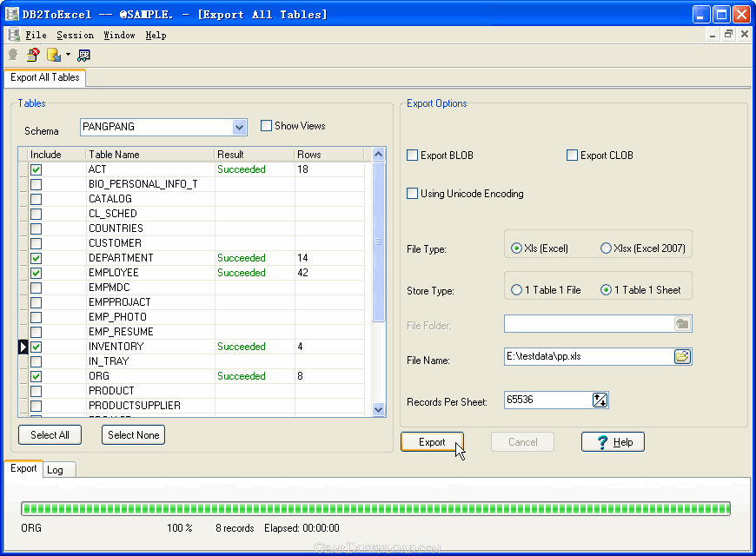Image resolution: width=756 pixels, height=556 pixels.
Task: Browse for file name with folder icon
Action: coord(682,357)
